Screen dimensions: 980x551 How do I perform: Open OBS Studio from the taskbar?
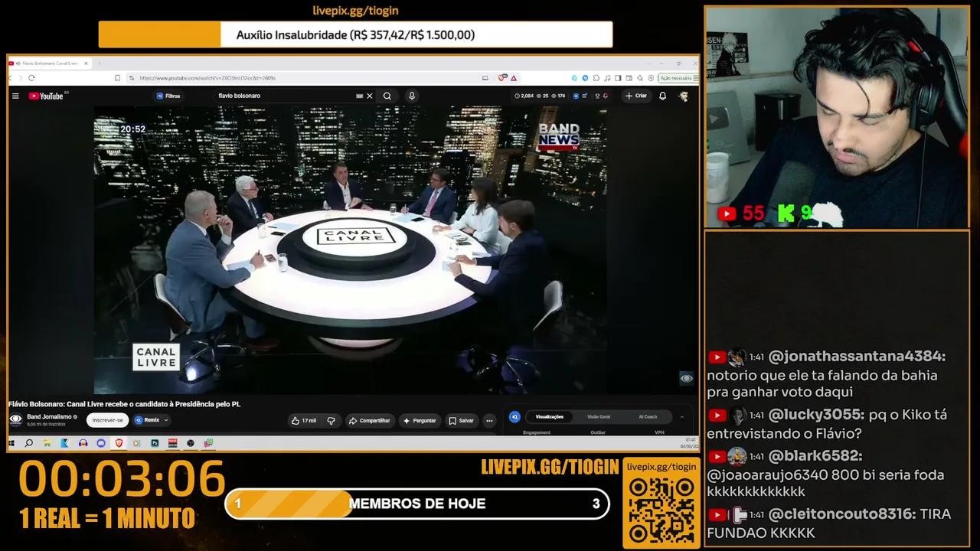(x=191, y=443)
